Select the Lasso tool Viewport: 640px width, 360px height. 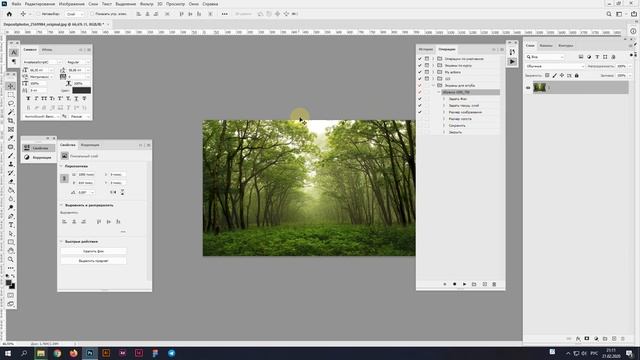[x=11, y=103]
